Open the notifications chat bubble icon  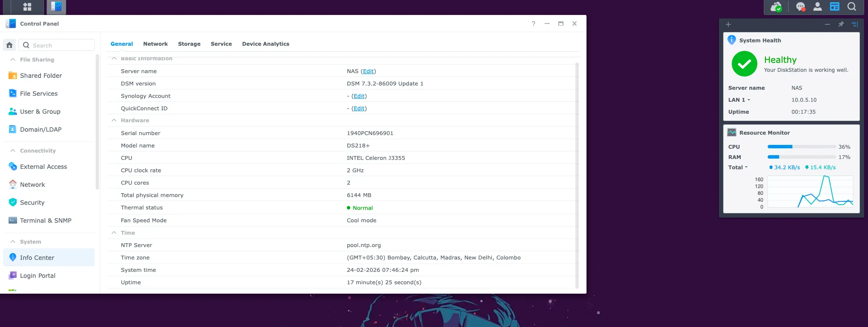pos(801,7)
